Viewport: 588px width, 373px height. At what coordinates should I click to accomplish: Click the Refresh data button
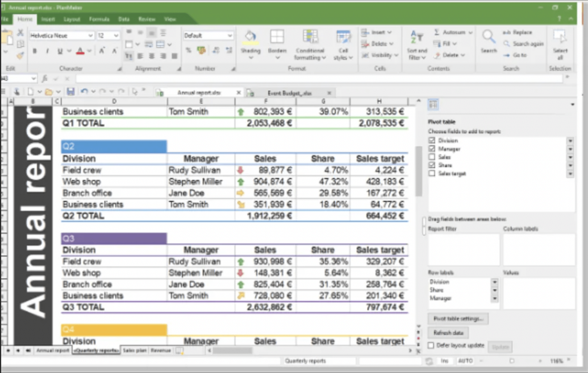click(x=448, y=333)
